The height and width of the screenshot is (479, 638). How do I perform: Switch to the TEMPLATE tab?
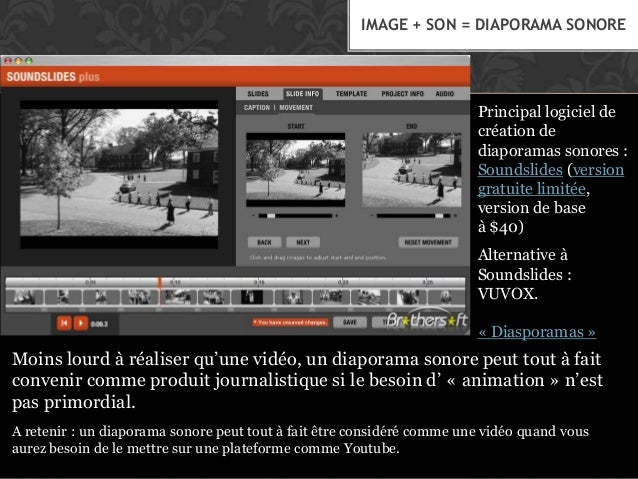(351, 94)
